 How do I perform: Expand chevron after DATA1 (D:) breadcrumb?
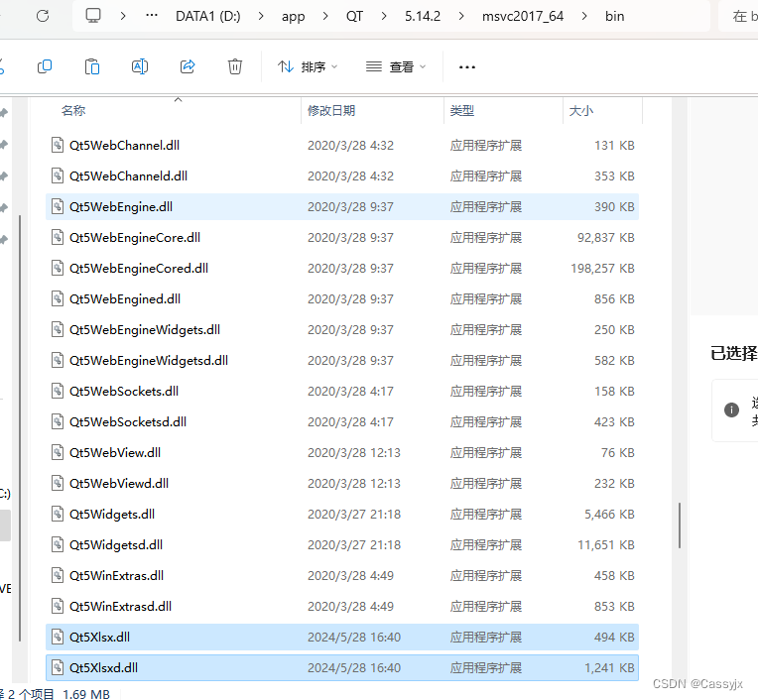pyautogui.click(x=261, y=16)
